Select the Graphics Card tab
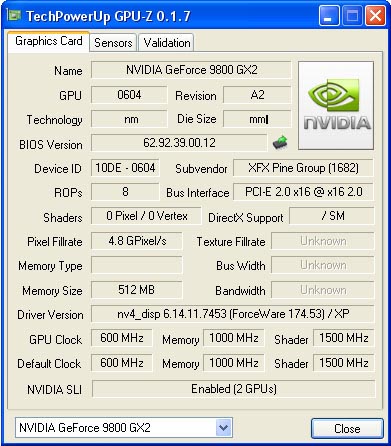 [x=49, y=41]
